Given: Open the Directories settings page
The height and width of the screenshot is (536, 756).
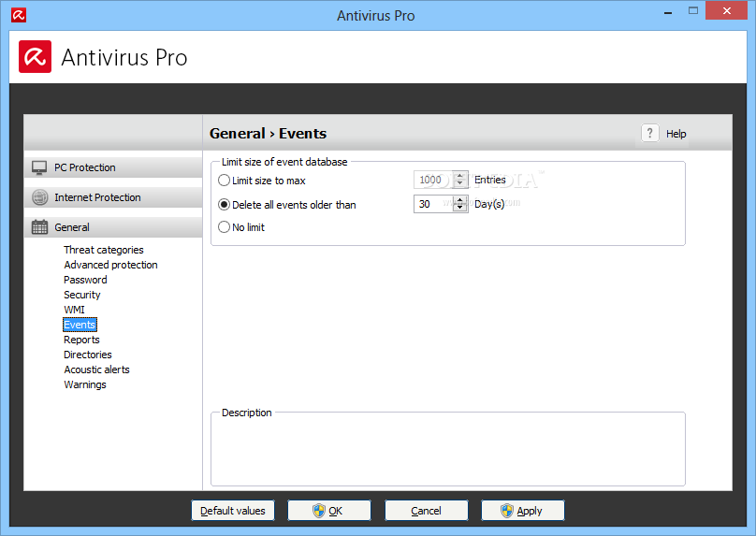Looking at the screenshot, I should 88,355.
